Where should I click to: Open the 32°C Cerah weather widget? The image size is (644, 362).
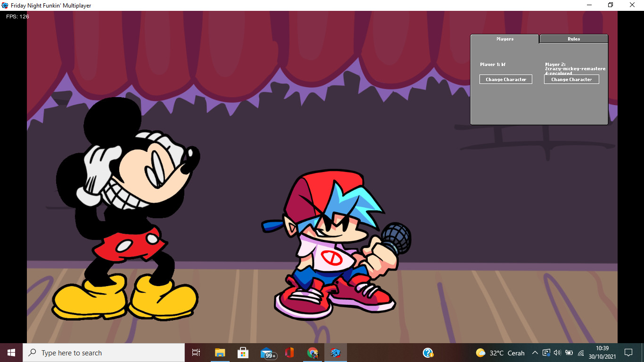(500, 353)
